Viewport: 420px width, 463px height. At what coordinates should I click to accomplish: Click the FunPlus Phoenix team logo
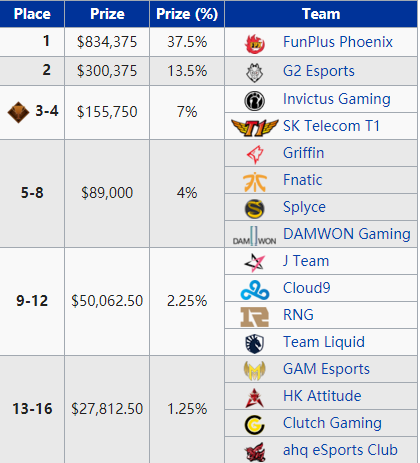255,44
